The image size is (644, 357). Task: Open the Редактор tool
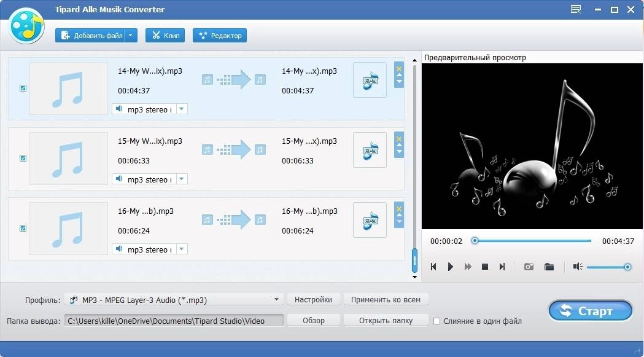220,36
